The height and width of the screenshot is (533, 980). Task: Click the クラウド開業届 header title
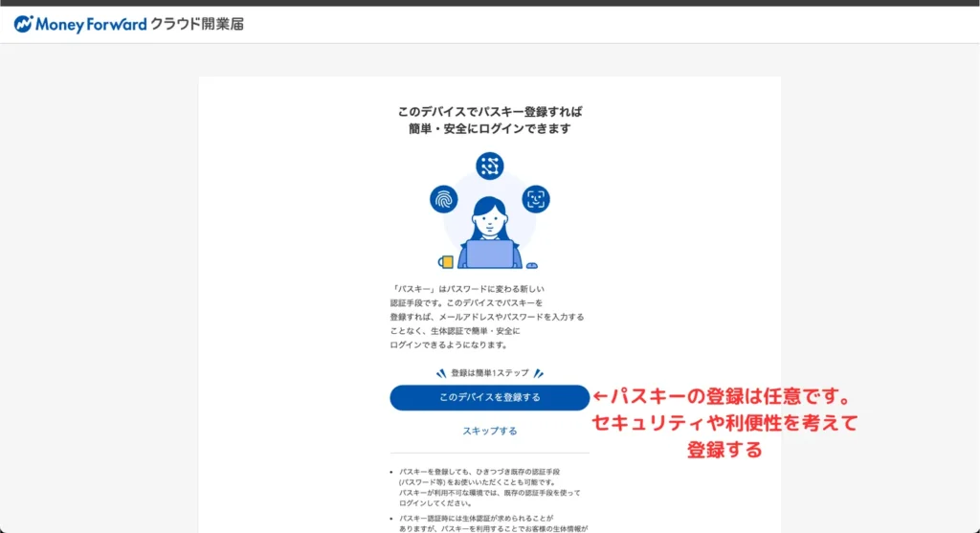point(197,24)
